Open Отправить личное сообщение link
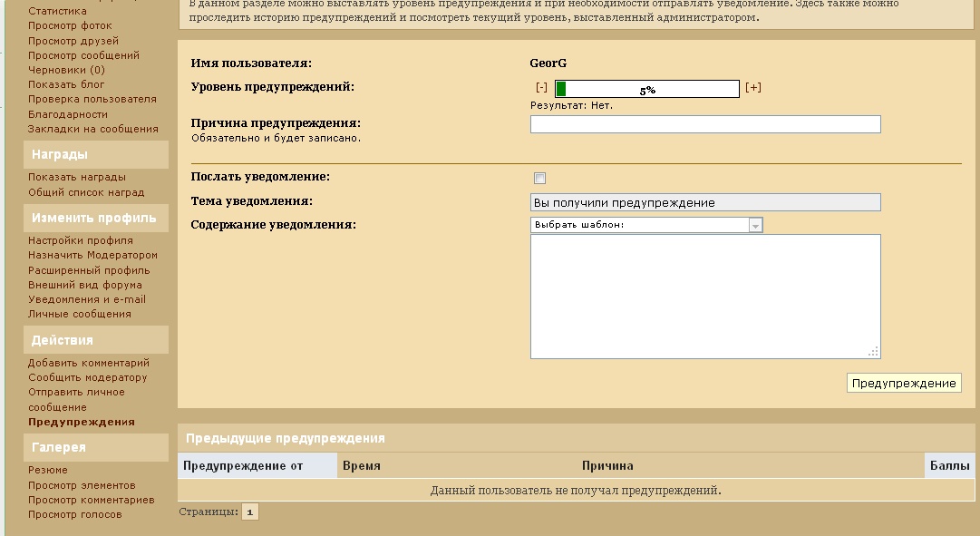This screenshot has width=980, height=536. coord(76,400)
